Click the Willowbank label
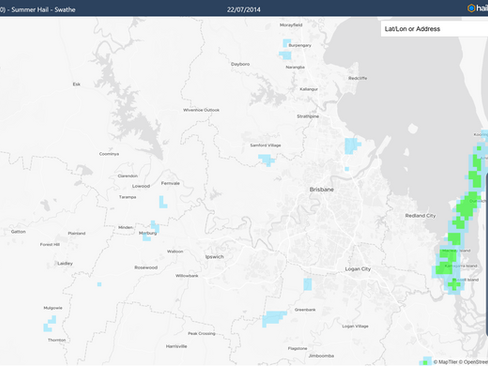 click(x=187, y=276)
